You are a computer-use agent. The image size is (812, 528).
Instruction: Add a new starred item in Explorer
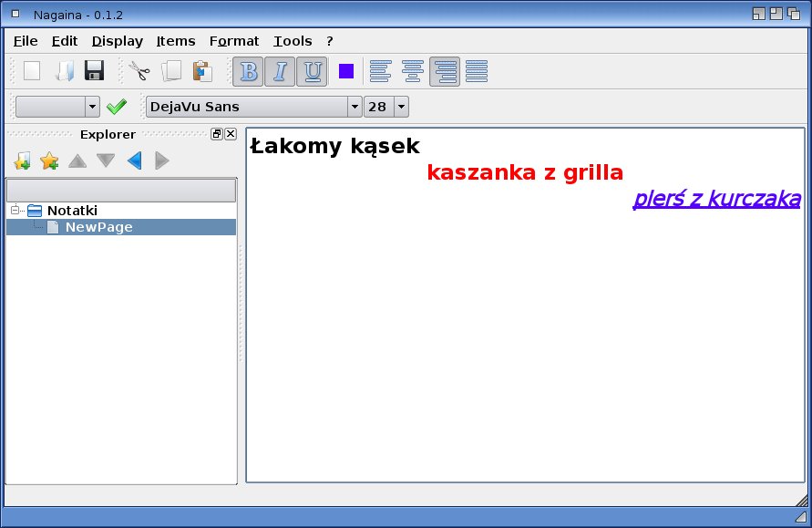tap(49, 160)
